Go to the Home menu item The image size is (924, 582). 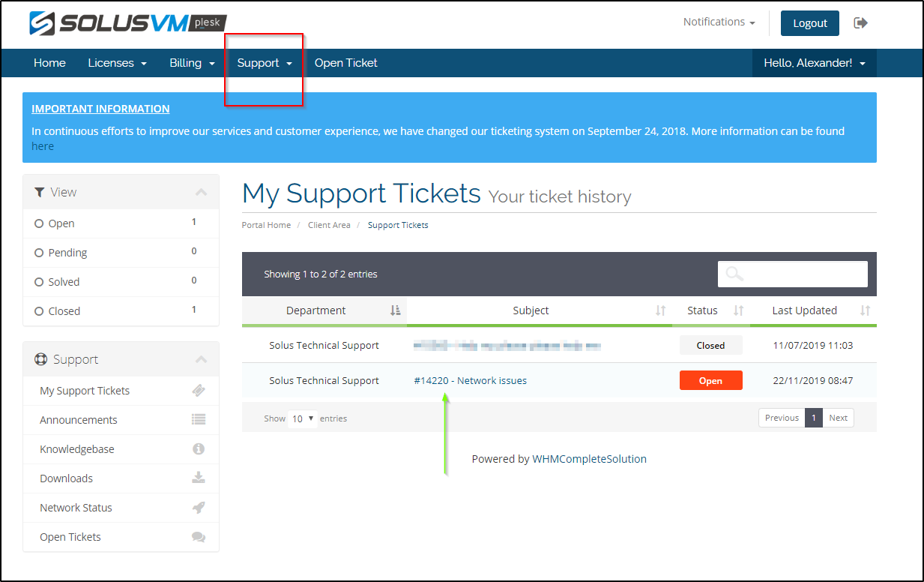pos(49,63)
